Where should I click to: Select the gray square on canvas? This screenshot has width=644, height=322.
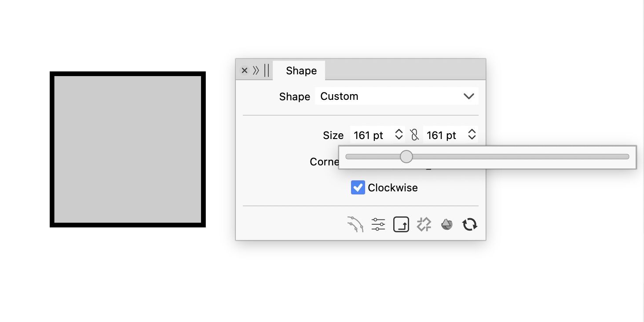pyautogui.click(x=128, y=150)
